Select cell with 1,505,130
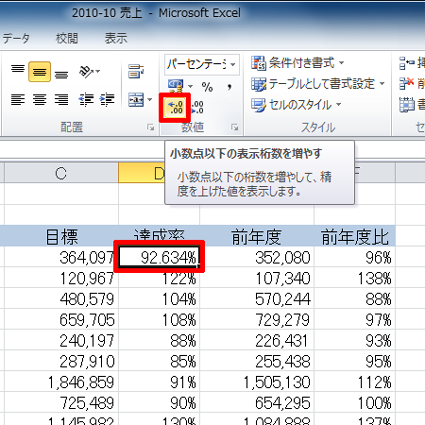 tap(257, 382)
